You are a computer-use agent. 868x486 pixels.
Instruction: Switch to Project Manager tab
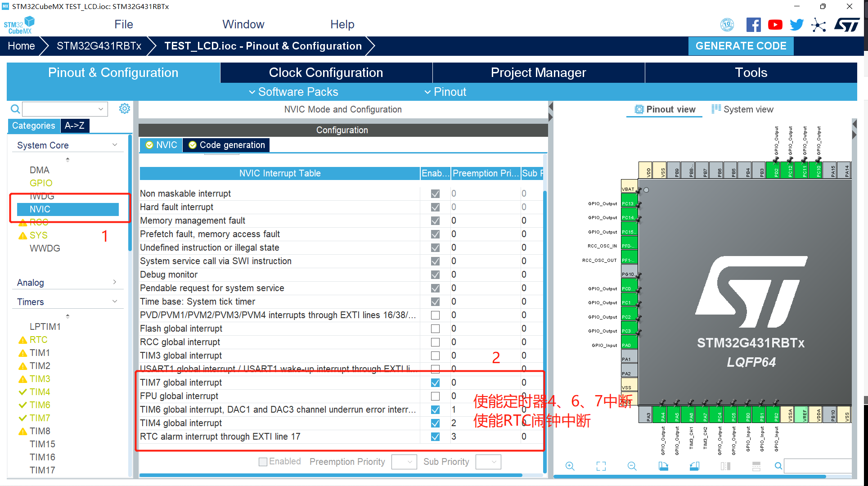coord(538,72)
